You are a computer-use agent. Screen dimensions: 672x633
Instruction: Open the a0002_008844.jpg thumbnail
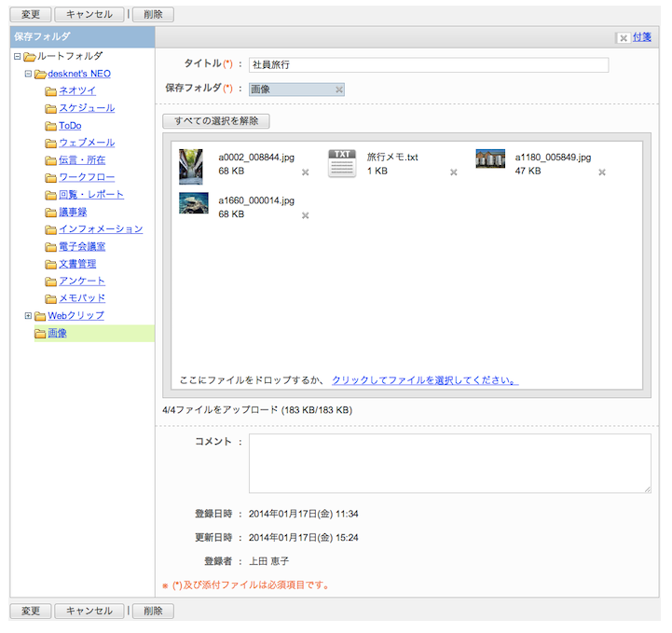click(191, 166)
